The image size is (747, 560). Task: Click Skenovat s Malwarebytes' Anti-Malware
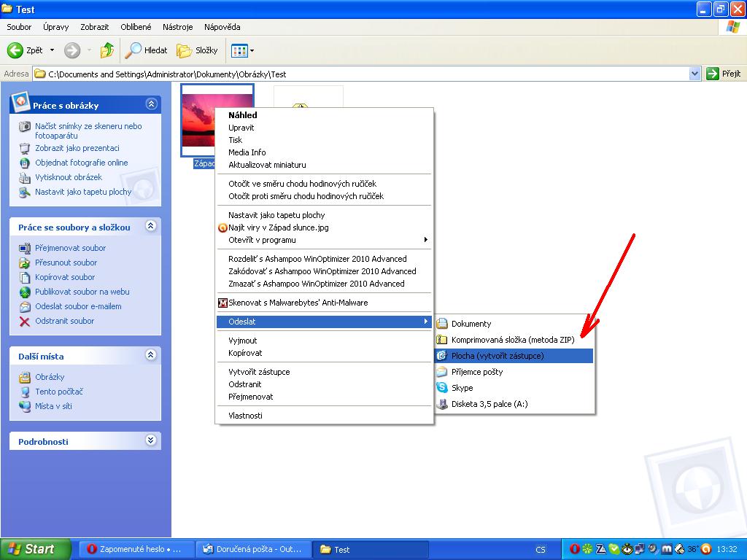298,303
